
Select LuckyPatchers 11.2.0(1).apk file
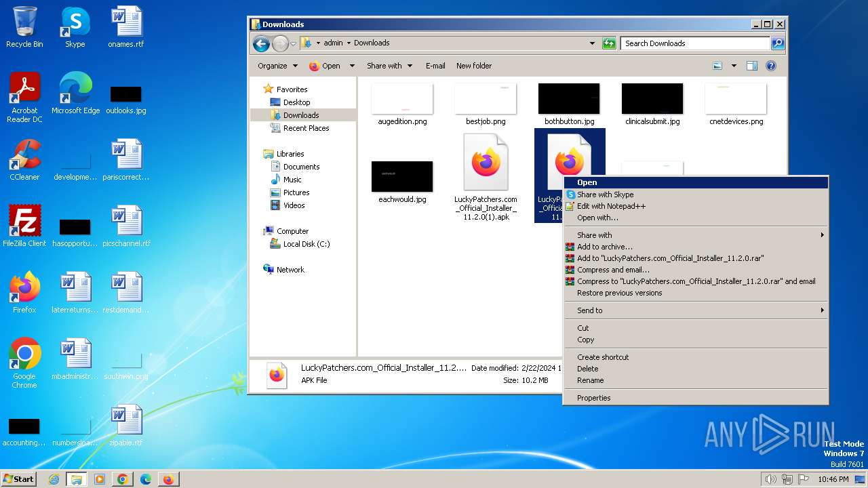point(486,178)
